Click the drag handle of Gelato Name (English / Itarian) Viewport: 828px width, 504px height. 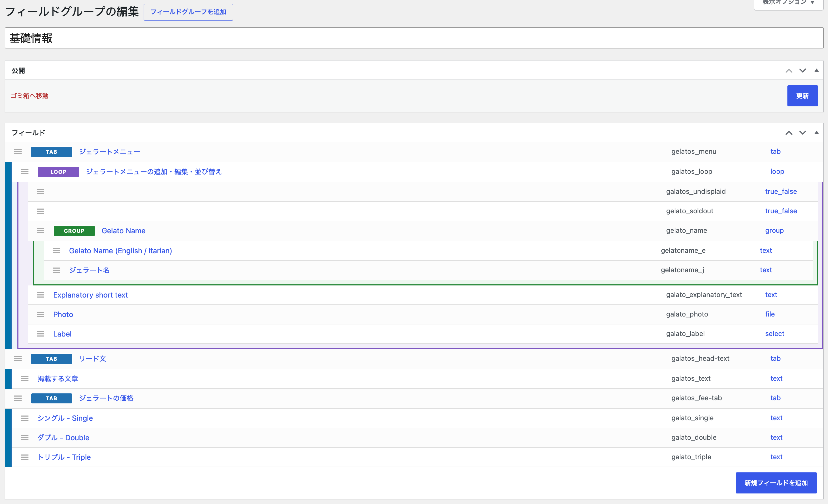click(56, 251)
